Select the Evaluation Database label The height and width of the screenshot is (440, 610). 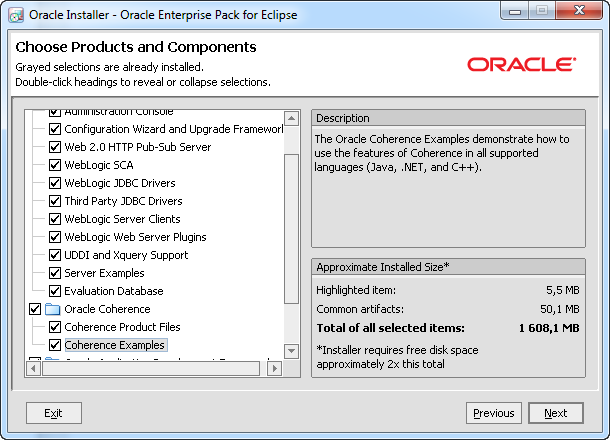point(114,291)
